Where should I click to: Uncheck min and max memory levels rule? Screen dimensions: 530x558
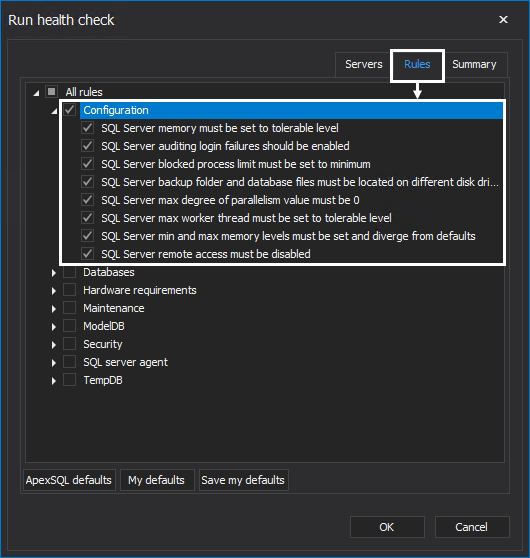[88, 236]
